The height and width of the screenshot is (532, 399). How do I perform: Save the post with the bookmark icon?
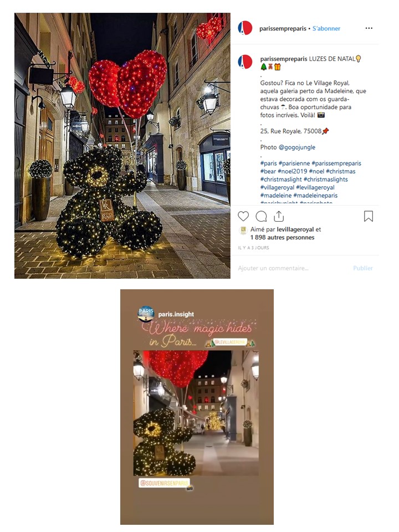(x=369, y=216)
